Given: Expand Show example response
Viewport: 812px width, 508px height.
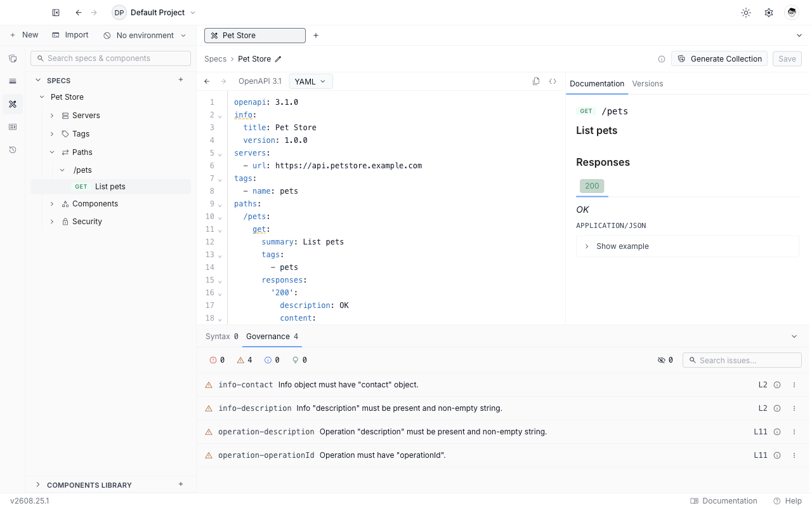Looking at the screenshot, I should 688,246.
